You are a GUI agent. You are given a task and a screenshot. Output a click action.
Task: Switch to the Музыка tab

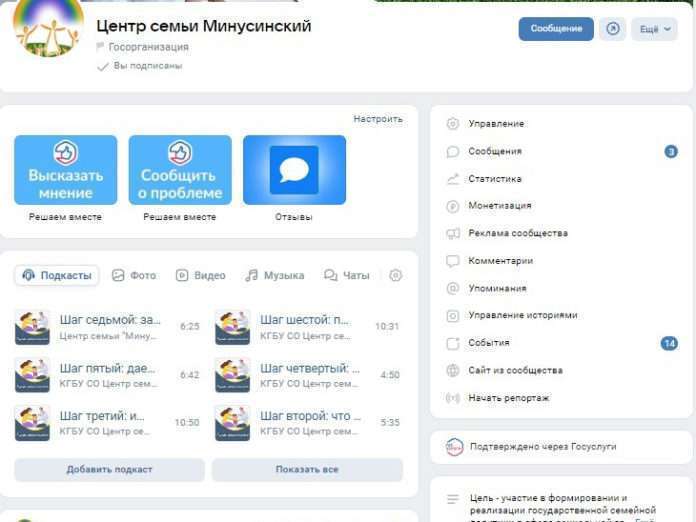tap(275, 276)
